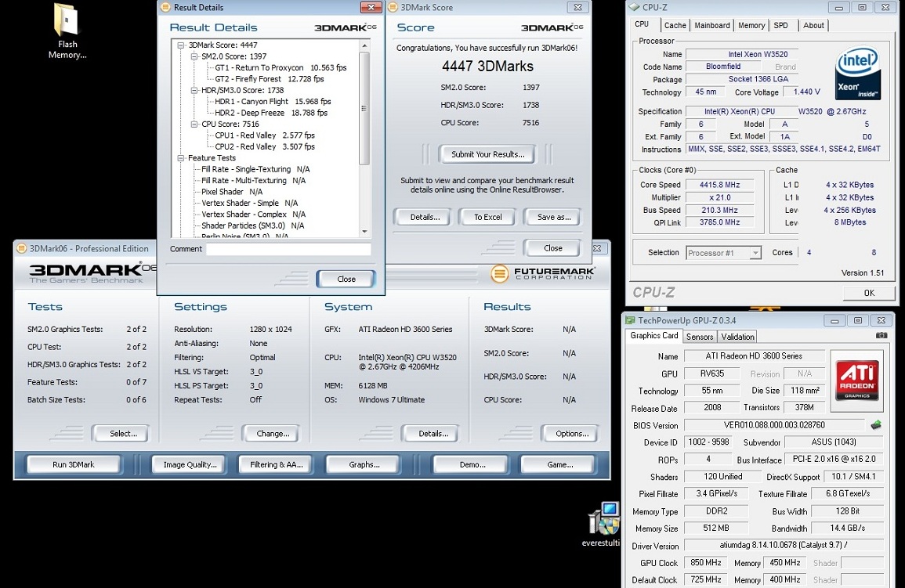Select CPU1 - Red Valley row
The height and width of the screenshot is (588, 905).
click(x=264, y=135)
